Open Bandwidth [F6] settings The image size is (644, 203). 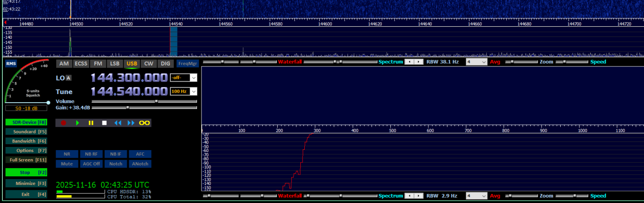click(26, 141)
